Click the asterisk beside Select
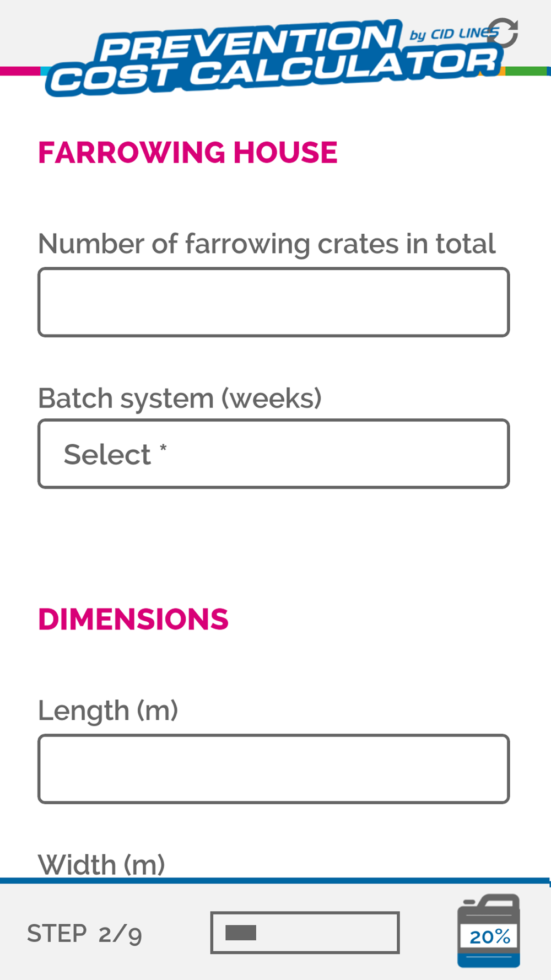 point(163,448)
